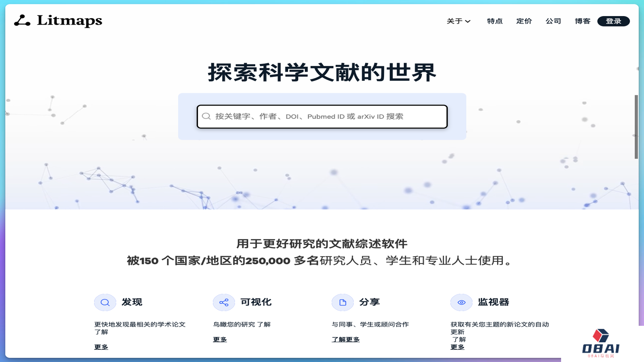Screen dimensions: 644x362
Task: Select 公司 in the top navigation
Action: point(553,21)
